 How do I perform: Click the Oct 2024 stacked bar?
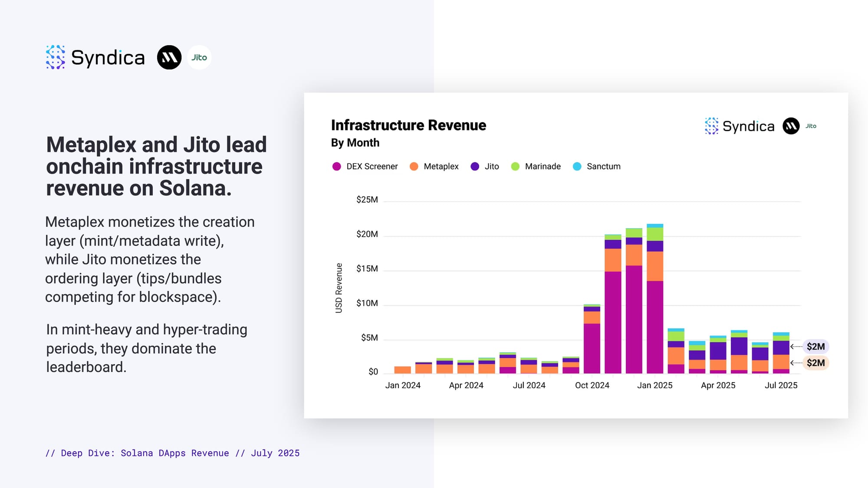(x=592, y=339)
